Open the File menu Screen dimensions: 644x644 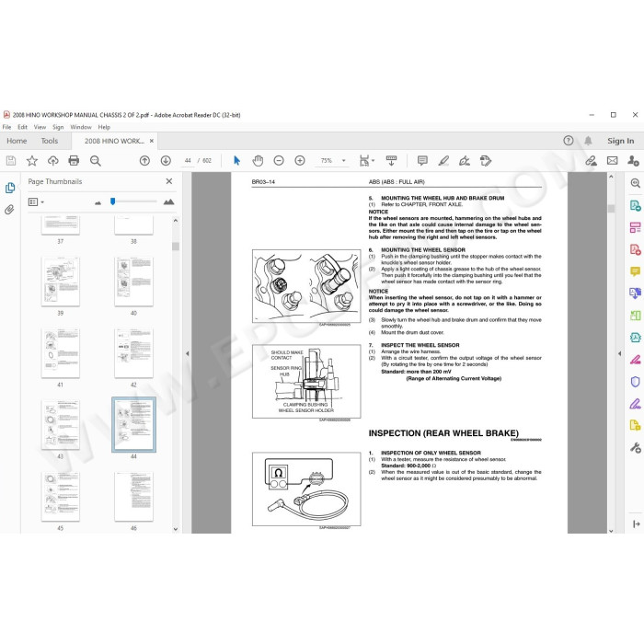coord(7,127)
